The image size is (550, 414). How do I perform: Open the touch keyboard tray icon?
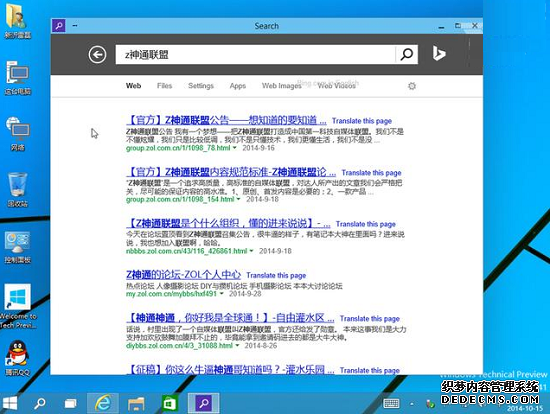tap(391, 403)
